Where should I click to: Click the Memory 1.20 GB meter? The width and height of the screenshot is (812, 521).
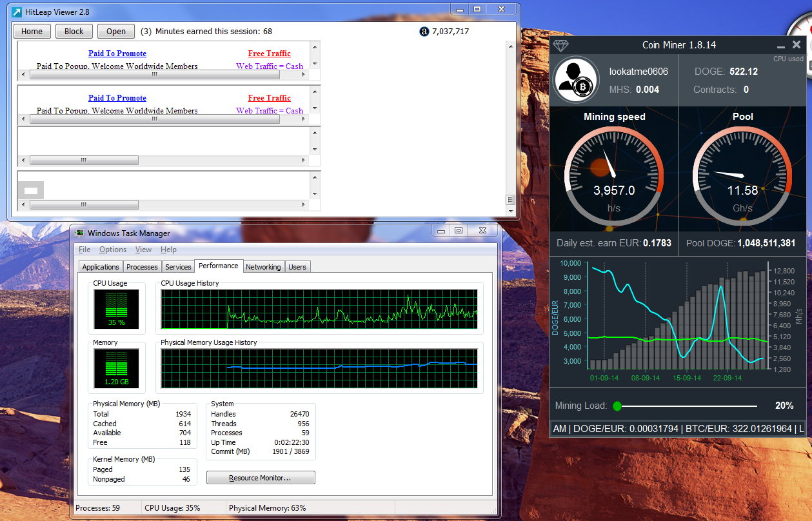(x=117, y=368)
